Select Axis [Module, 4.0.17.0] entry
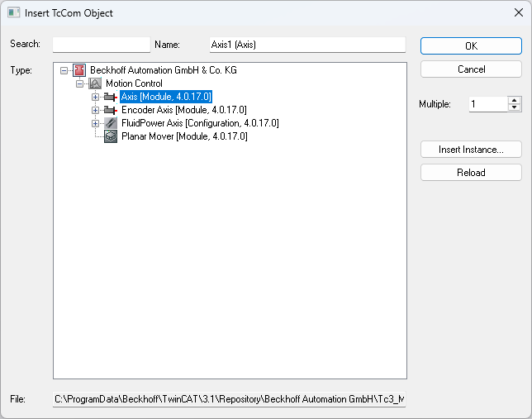The image size is (532, 419). click(166, 97)
